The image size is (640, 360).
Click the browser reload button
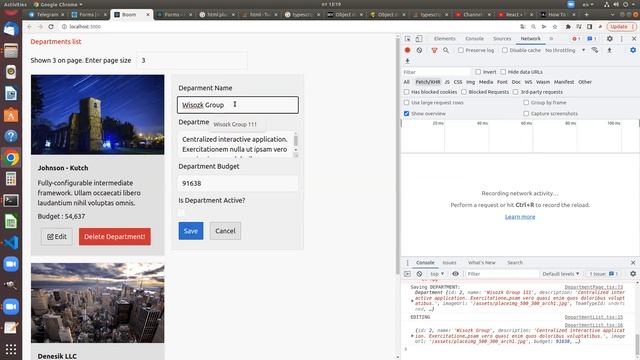tap(51, 27)
